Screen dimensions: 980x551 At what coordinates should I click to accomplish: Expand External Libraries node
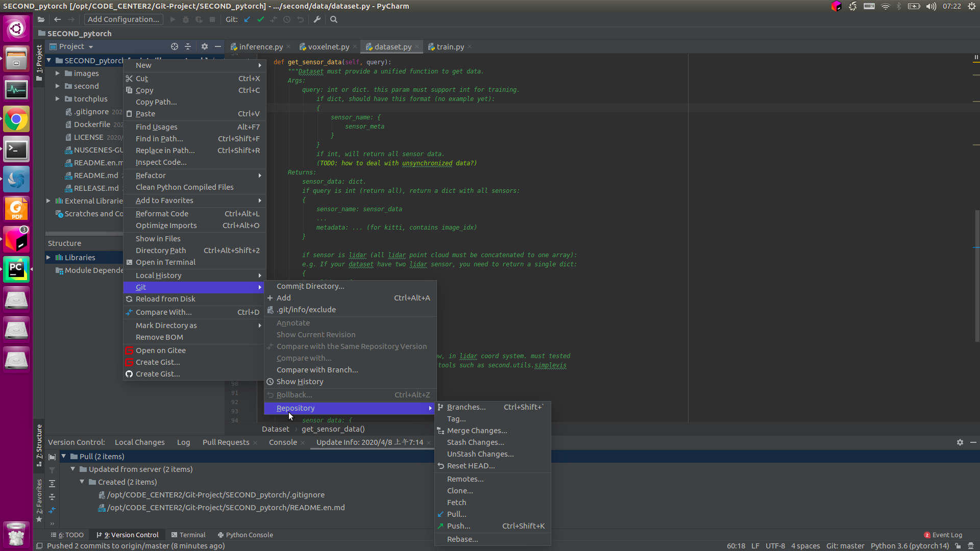click(x=48, y=201)
